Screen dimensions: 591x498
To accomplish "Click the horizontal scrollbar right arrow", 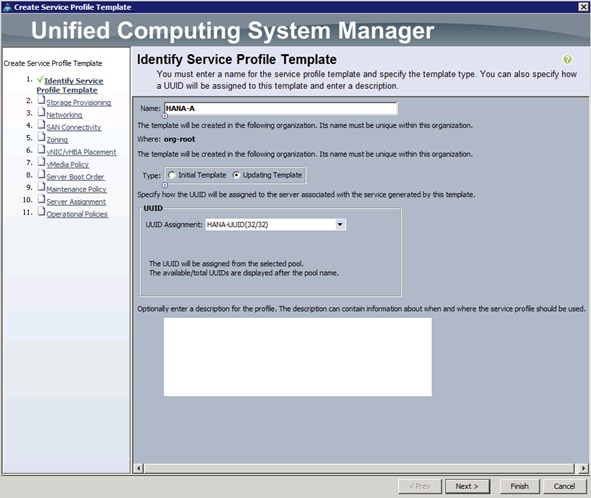I will pyautogui.click(x=583, y=468).
